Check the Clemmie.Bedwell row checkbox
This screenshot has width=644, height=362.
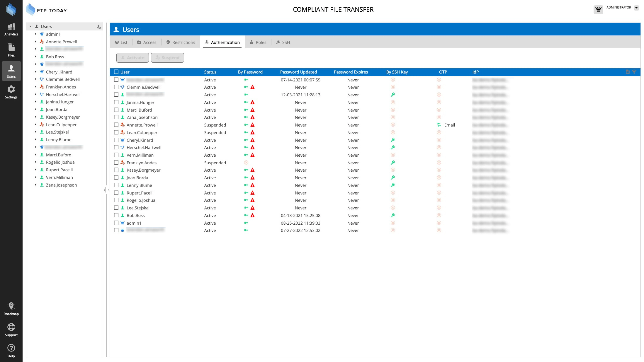116,87
